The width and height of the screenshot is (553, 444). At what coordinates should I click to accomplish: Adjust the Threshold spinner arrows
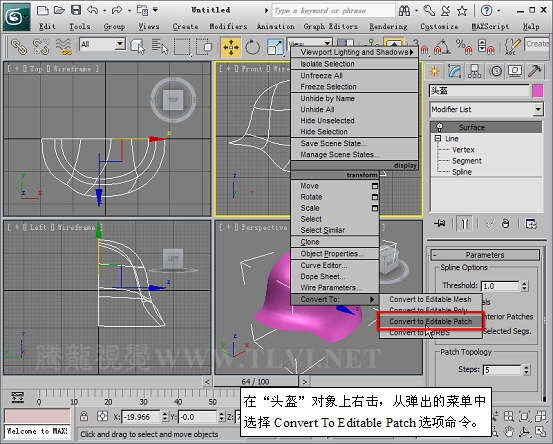coord(524,286)
